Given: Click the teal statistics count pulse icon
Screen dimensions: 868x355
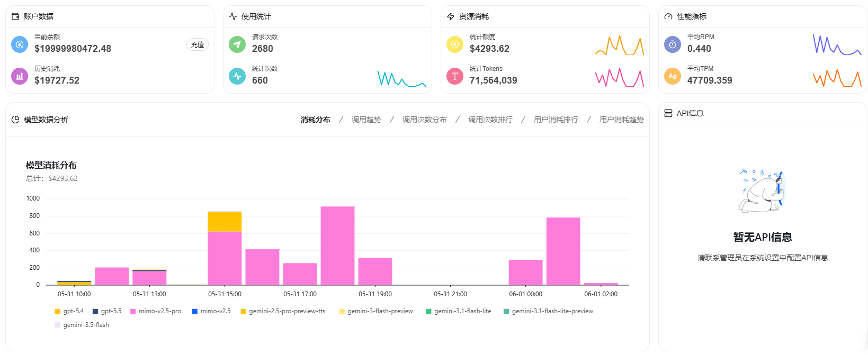Looking at the screenshot, I should pyautogui.click(x=237, y=76).
